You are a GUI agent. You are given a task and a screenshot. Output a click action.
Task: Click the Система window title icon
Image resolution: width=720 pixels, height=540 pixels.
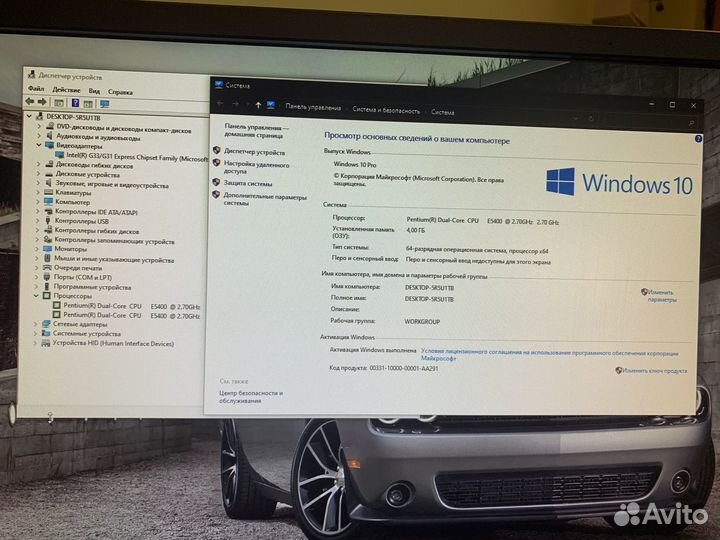tap(219, 84)
